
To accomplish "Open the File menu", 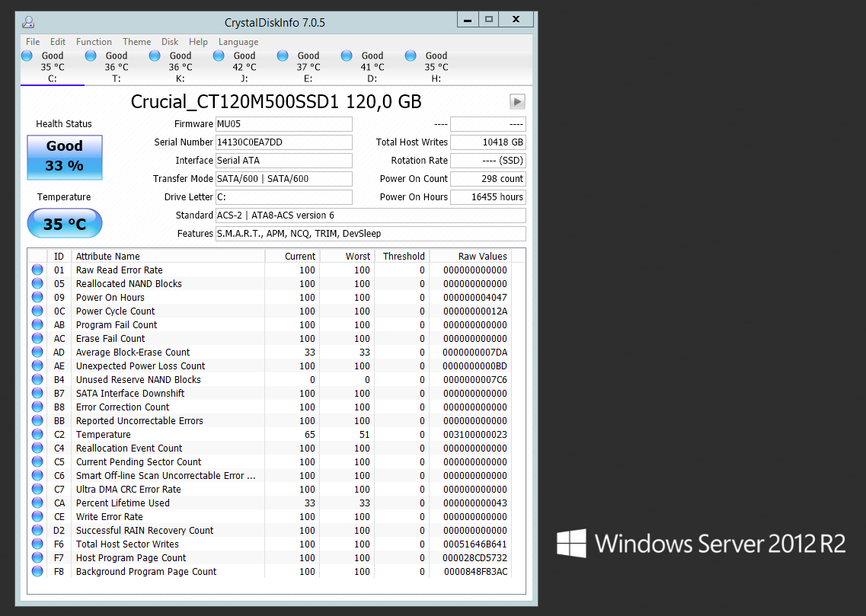I will pyautogui.click(x=33, y=42).
